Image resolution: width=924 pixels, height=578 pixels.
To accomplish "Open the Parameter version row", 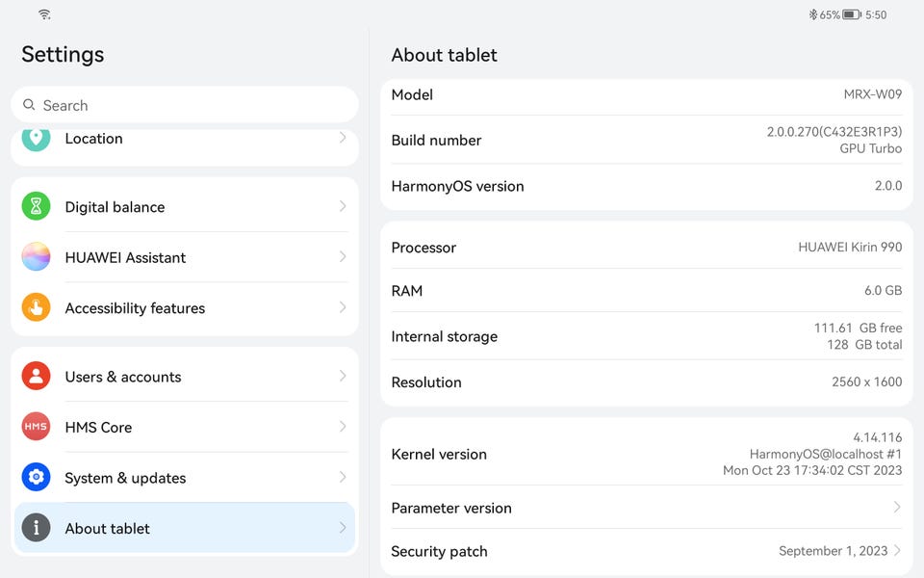I will [647, 508].
